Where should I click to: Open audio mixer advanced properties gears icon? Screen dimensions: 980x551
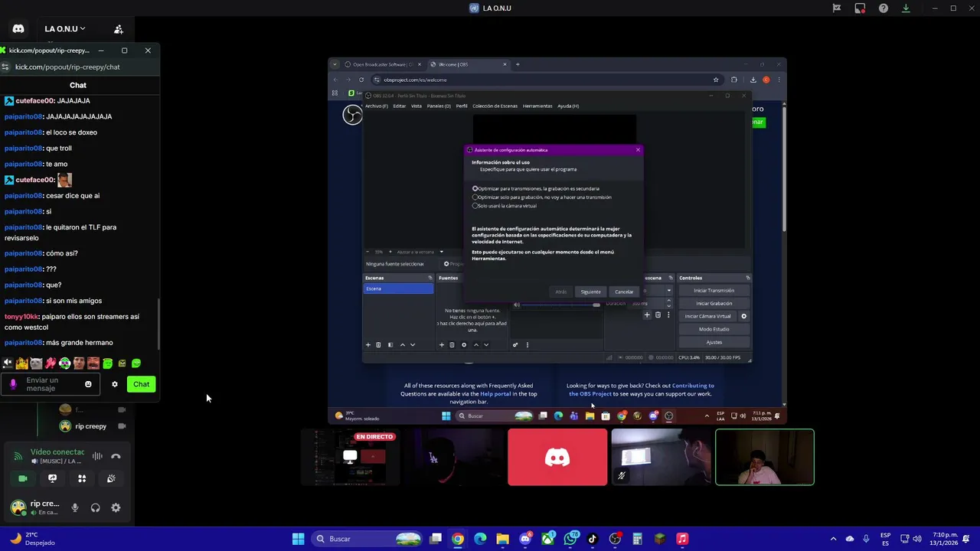(x=515, y=345)
